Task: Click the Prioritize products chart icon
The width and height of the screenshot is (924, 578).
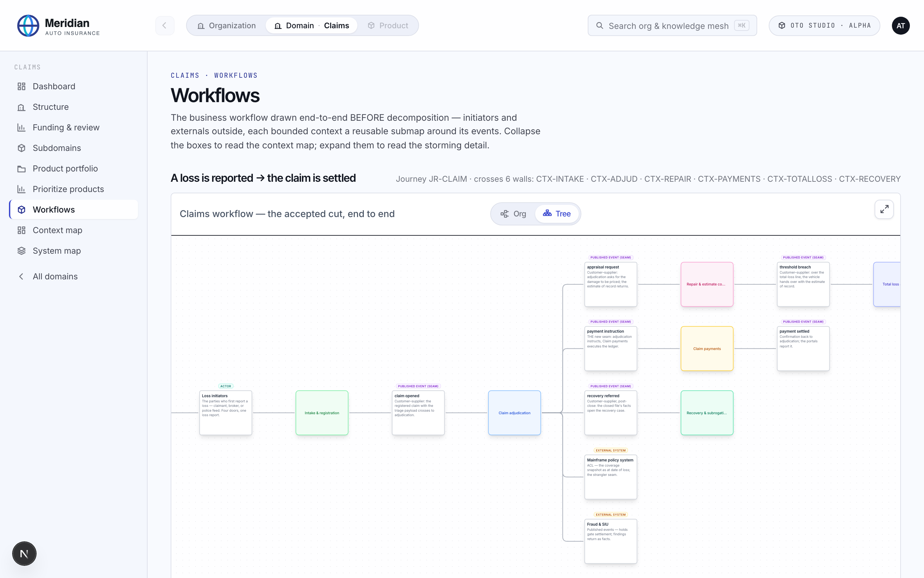Action: [21, 189]
